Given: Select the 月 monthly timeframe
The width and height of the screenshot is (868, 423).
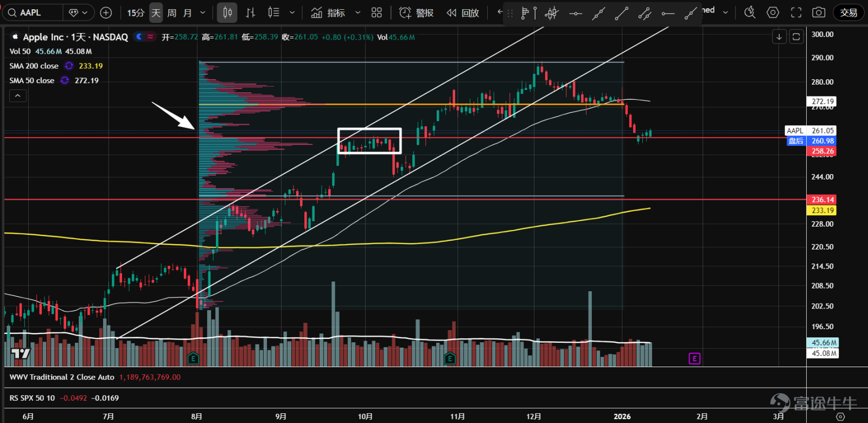Looking at the screenshot, I should 188,12.
